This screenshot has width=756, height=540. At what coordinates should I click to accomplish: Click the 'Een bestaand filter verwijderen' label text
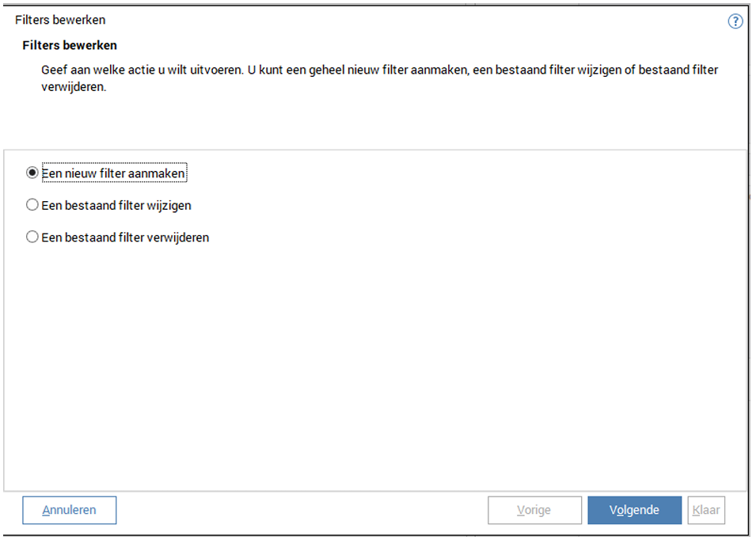(125, 237)
